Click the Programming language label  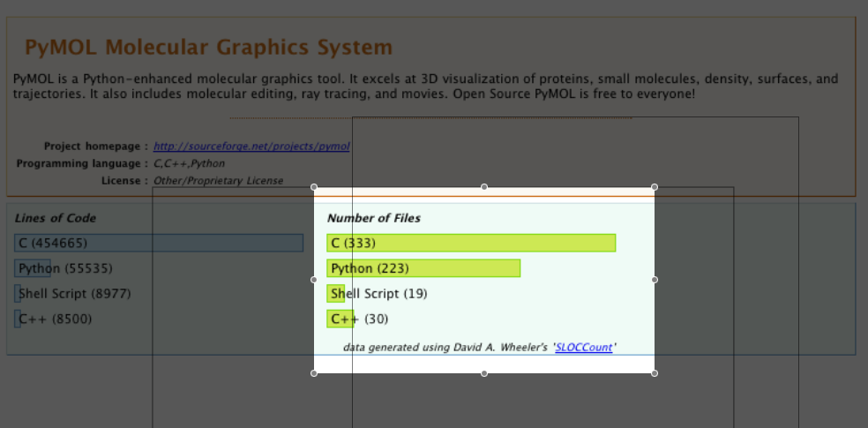point(83,164)
